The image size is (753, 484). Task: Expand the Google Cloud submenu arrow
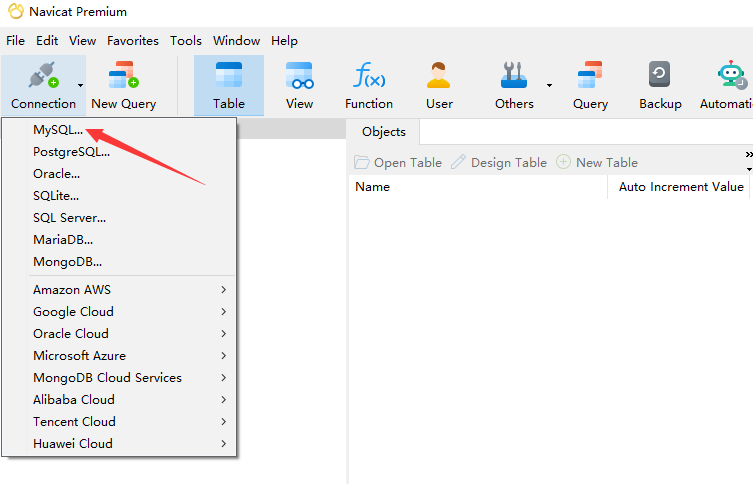point(223,312)
